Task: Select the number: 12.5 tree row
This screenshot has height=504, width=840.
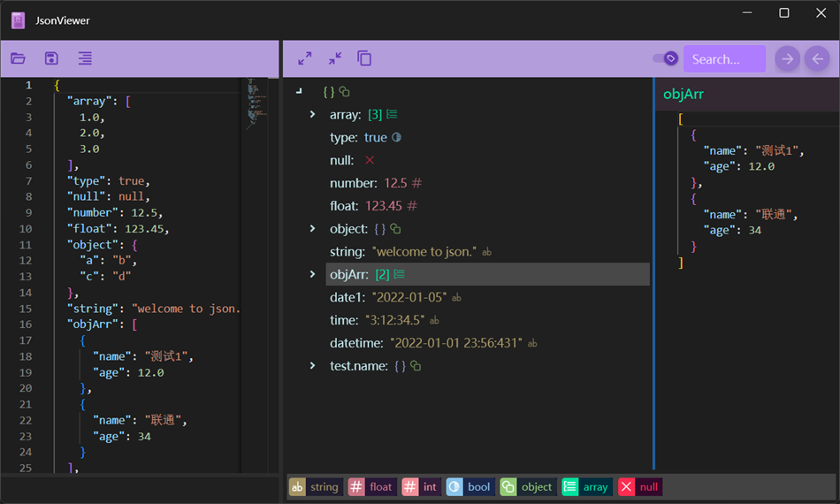Action: pos(487,183)
